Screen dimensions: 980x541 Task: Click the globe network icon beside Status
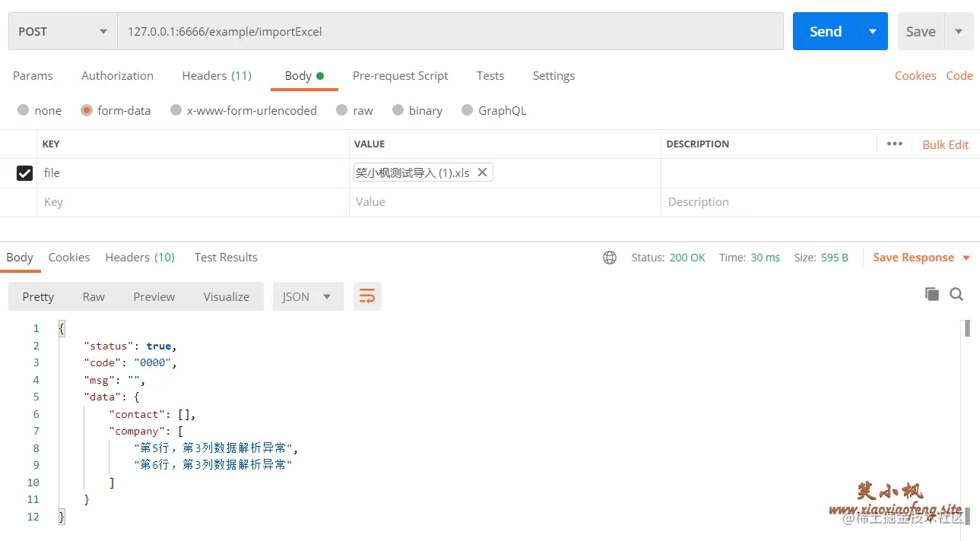[x=610, y=258]
